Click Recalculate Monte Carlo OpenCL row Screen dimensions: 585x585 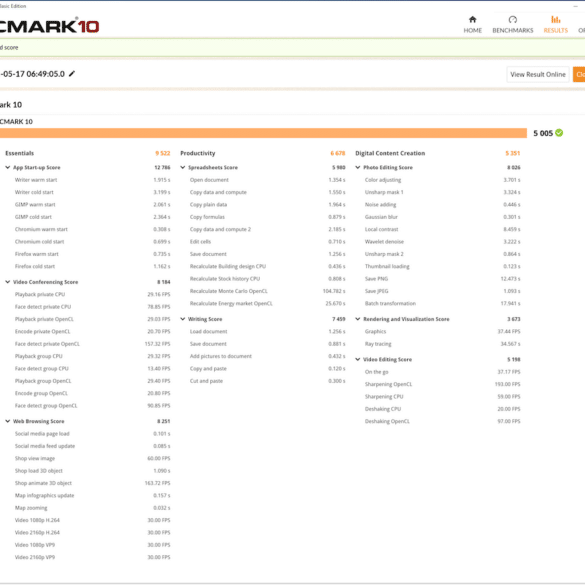268,291
